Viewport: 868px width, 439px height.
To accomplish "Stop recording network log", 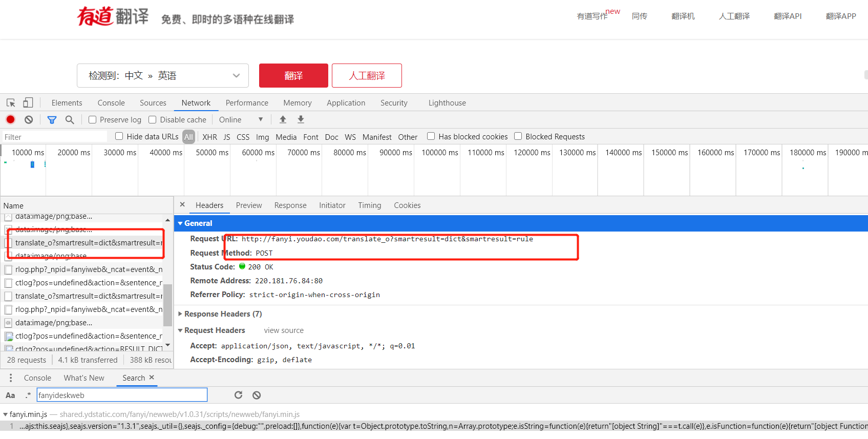I will tap(10, 119).
